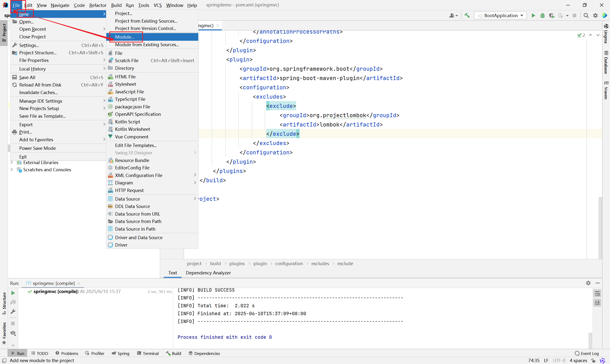The height and width of the screenshot is (364, 610).
Task: Switch to Dependency Analyzer tab
Action: (208, 273)
